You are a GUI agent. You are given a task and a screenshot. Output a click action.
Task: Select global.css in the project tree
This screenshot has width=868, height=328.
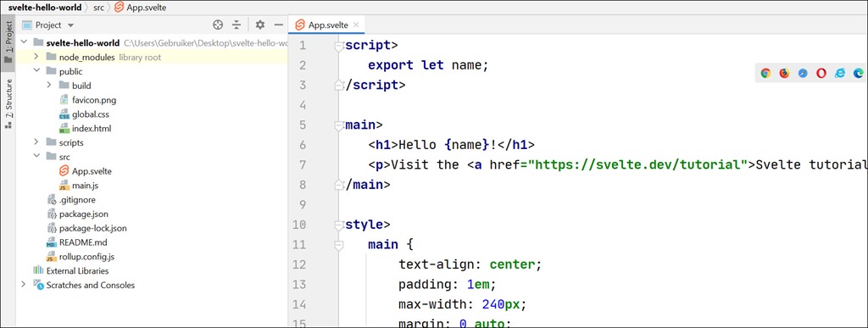click(x=90, y=114)
